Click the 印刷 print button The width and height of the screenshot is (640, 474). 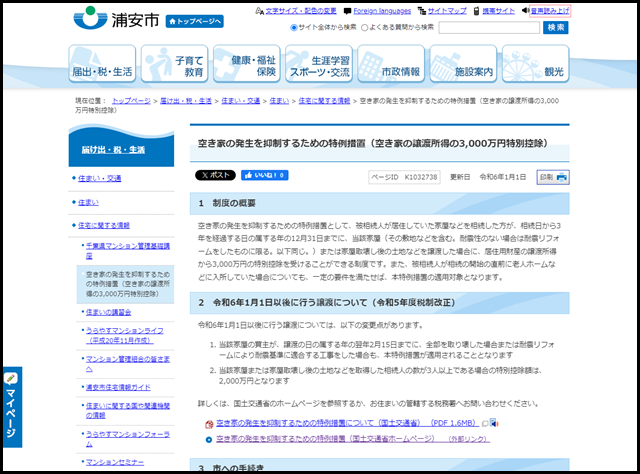553,177
